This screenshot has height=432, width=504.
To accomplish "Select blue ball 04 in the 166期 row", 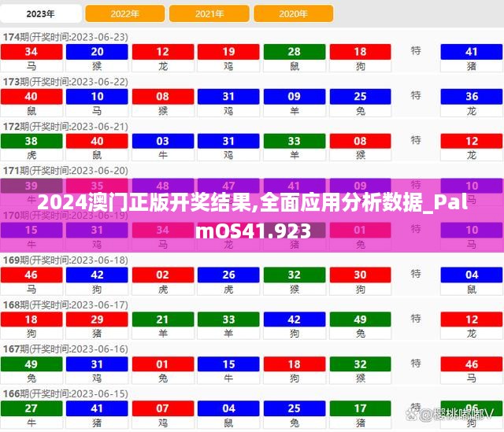I will click(228, 408).
